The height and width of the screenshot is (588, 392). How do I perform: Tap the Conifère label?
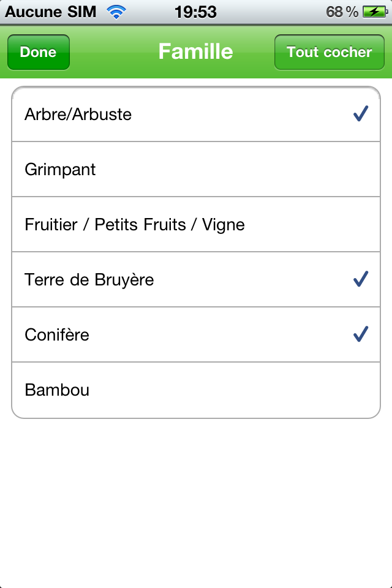tap(57, 334)
